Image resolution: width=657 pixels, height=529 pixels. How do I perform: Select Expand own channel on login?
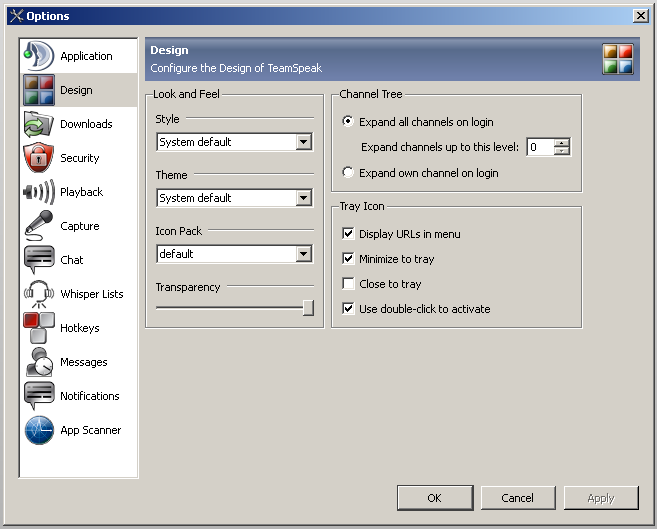[x=347, y=173]
